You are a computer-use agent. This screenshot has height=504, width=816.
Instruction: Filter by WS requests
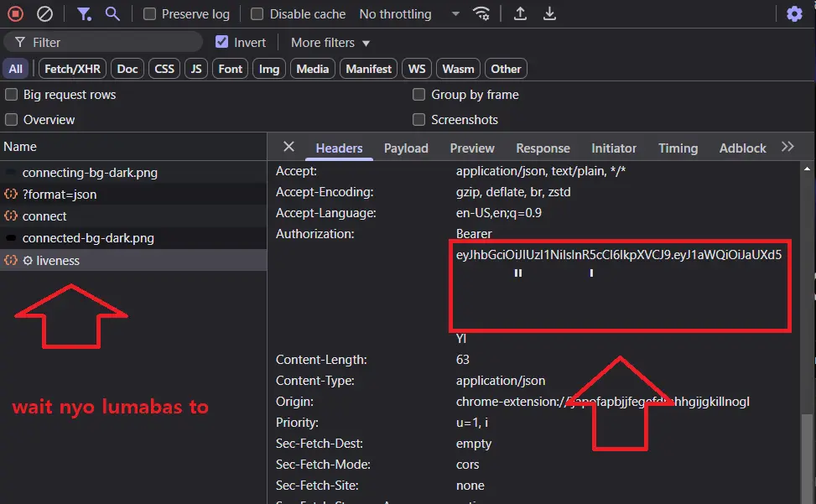(x=417, y=69)
